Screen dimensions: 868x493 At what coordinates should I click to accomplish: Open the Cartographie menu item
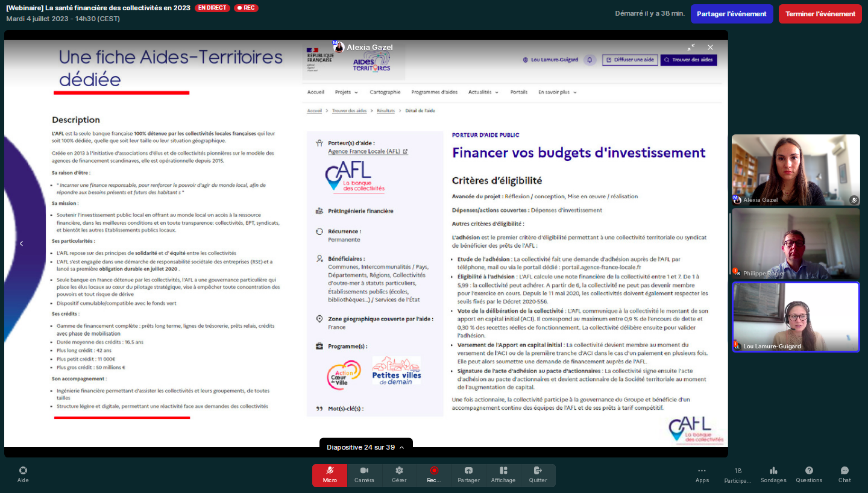[385, 92]
